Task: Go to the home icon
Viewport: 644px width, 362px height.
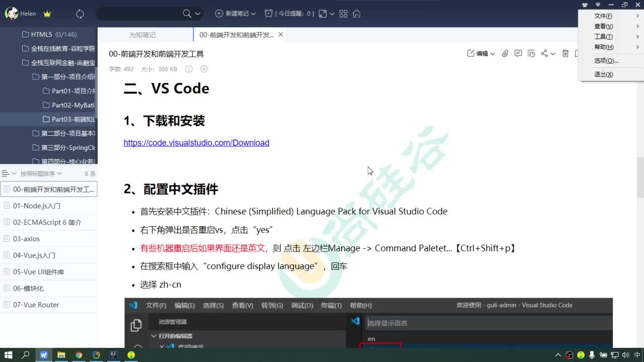Action: coord(357,14)
